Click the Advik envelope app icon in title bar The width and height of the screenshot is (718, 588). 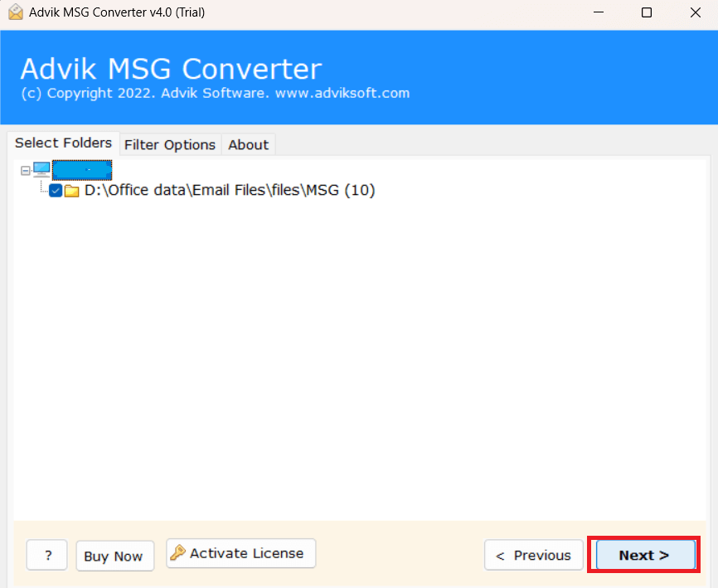click(16, 12)
